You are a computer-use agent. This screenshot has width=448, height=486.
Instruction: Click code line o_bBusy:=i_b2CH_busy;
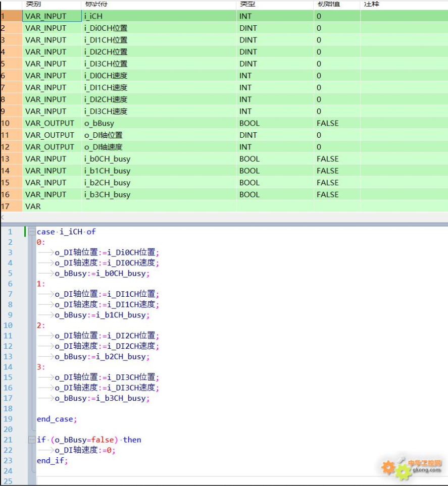coord(103,357)
